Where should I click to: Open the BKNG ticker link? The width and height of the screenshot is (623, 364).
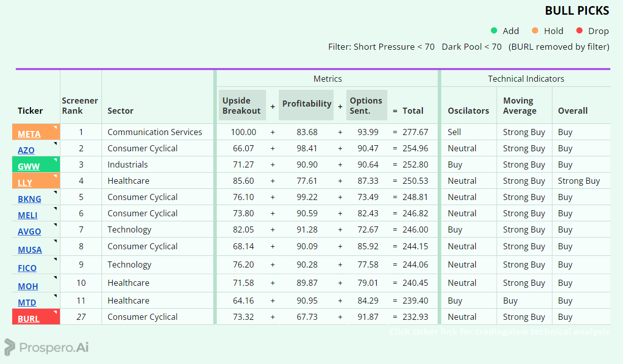(x=29, y=200)
